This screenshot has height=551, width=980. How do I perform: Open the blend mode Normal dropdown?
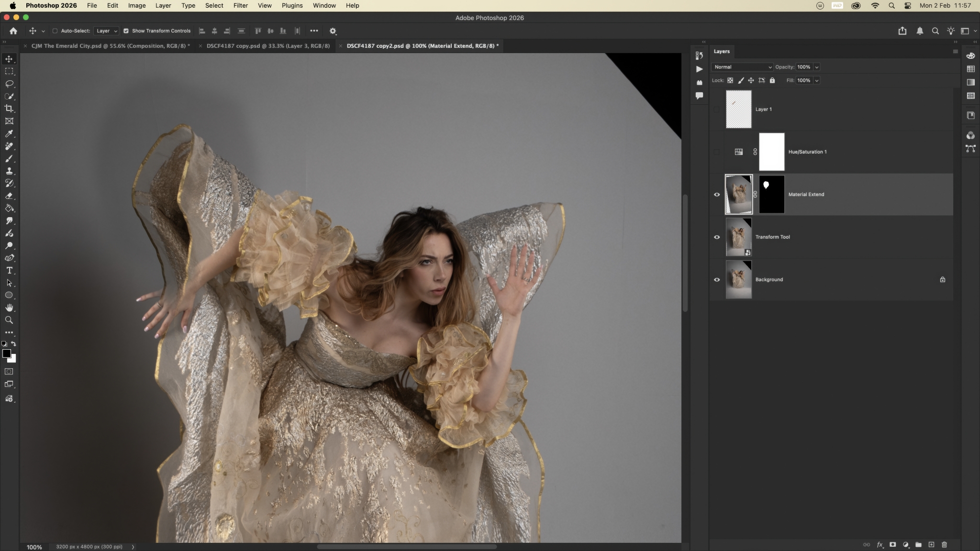coord(742,67)
